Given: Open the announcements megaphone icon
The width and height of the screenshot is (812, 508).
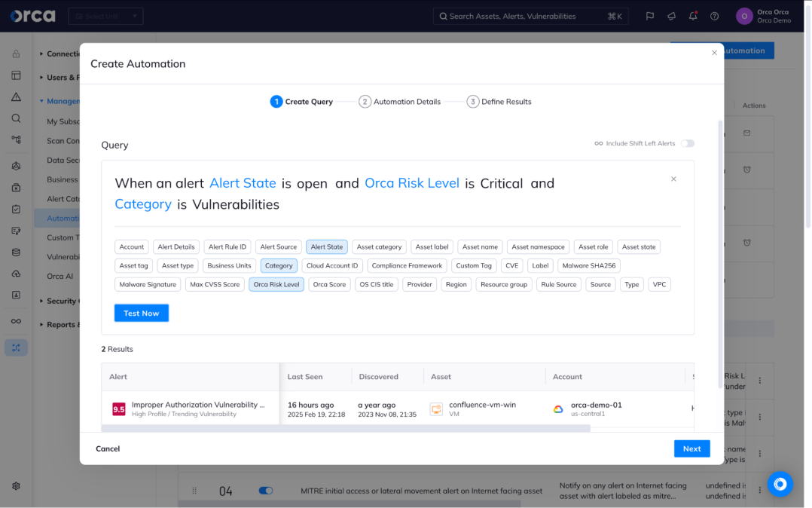Looking at the screenshot, I should coord(672,16).
